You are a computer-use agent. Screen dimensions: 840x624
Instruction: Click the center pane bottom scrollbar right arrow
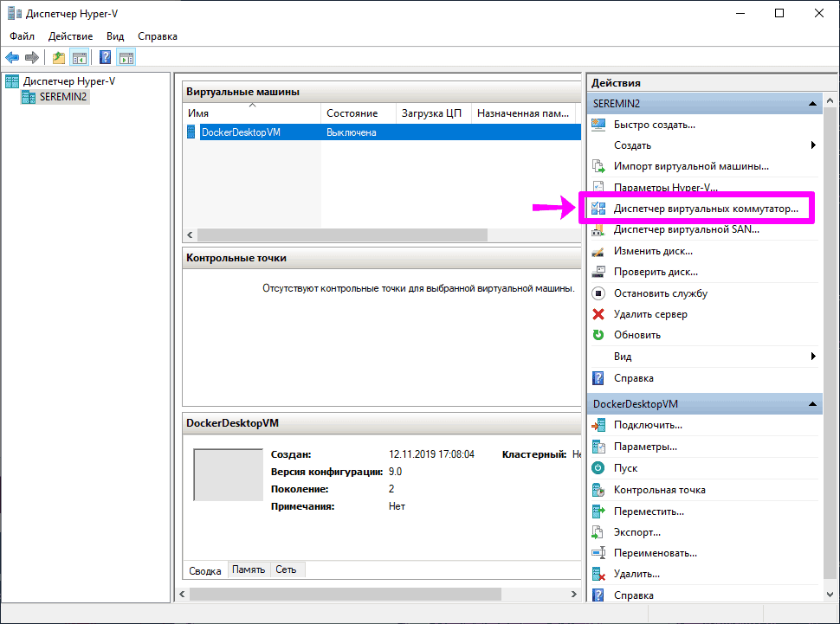click(574, 594)
